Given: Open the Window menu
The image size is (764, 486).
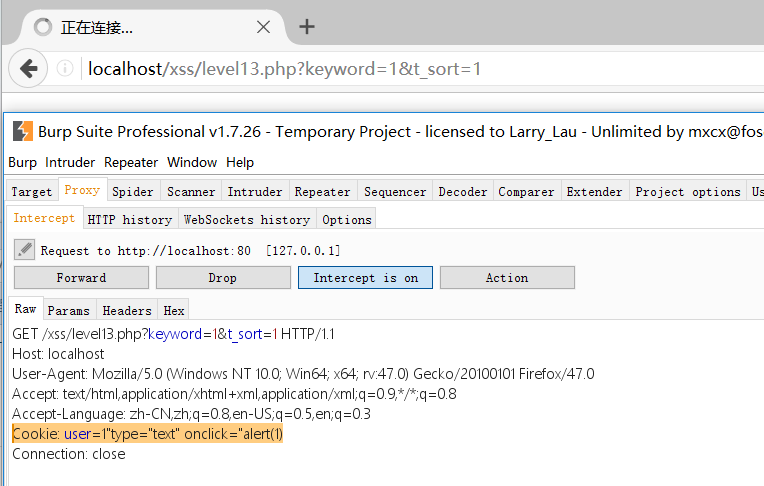Looking at the screenshot, I should tap(192, 162).
